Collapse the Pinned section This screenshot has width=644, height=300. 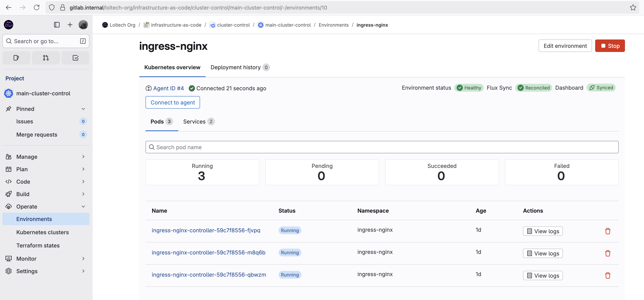[x=83, y=109]
